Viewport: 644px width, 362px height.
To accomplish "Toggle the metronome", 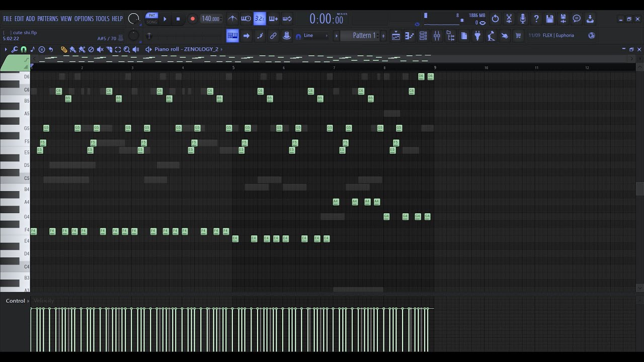I will pyautogui.click(x=232, y=19).
